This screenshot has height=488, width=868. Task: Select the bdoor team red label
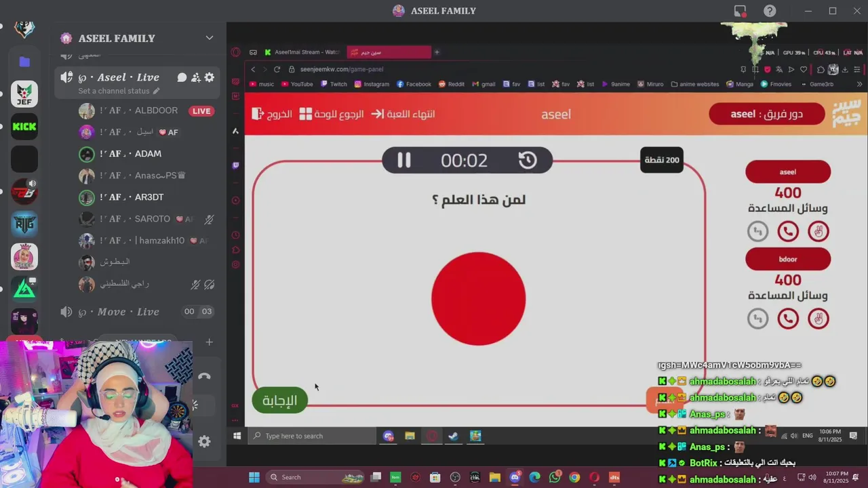click(x=788, y=259)
